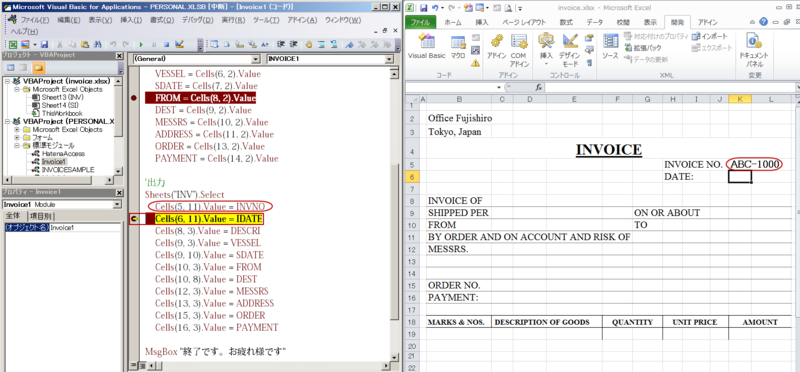Screen dimensions: 800x372
Task: Click the green Run Sub play icon
Action: tap(141, 44)
